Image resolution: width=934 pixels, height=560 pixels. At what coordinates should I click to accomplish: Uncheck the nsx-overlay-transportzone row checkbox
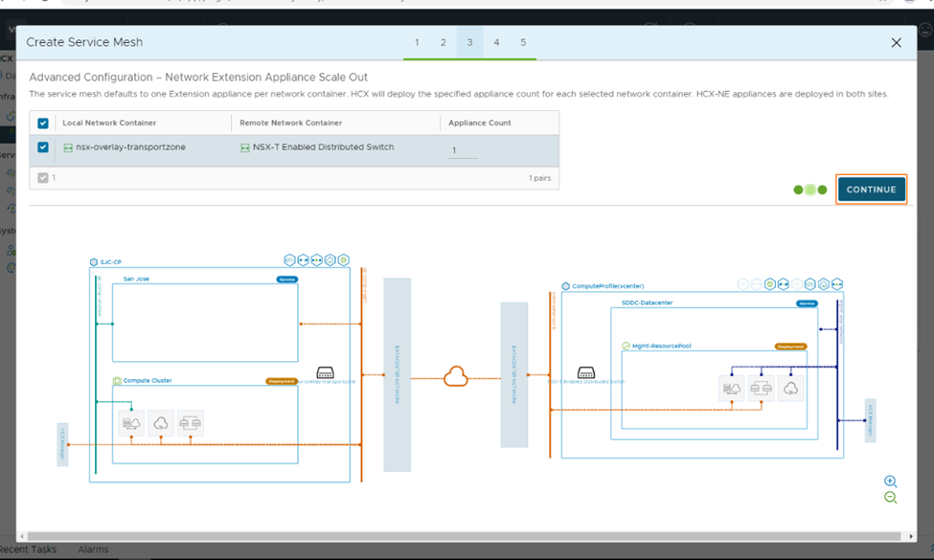tap(43, 147)
